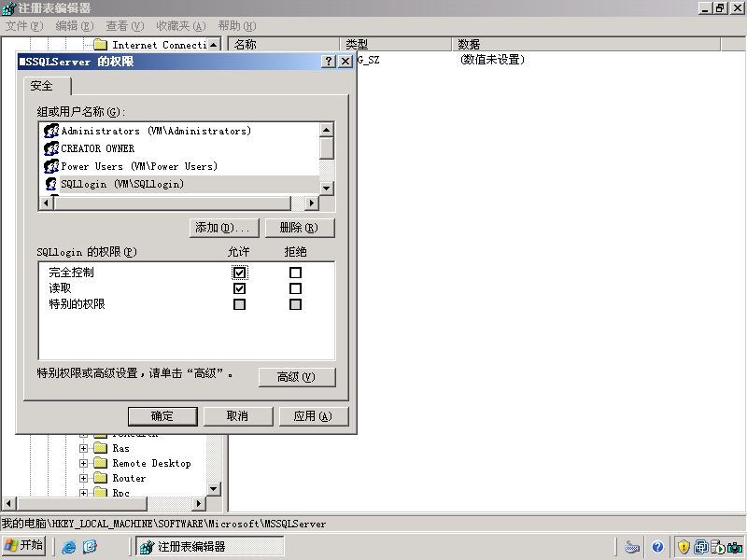Click the Router folder icon
Image resolution: width=747 pixels, height=560 pixels.
(x=101, y=478)
